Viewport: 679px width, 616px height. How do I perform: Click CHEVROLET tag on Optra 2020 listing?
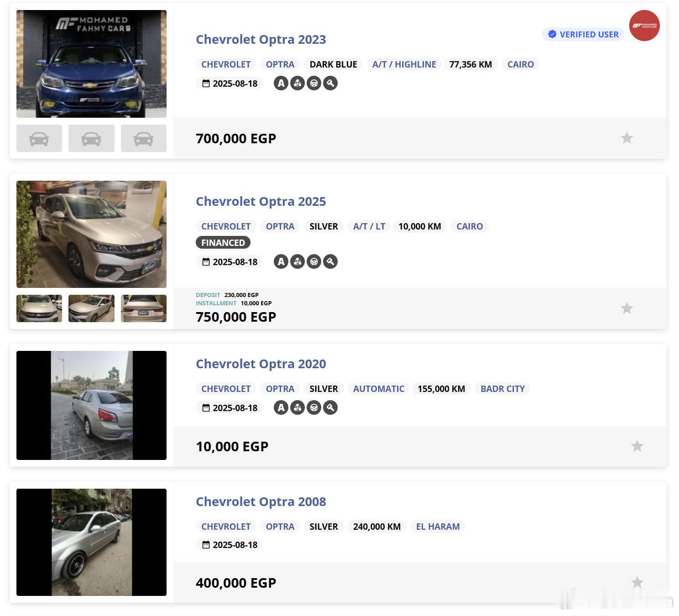click(226, 389)
